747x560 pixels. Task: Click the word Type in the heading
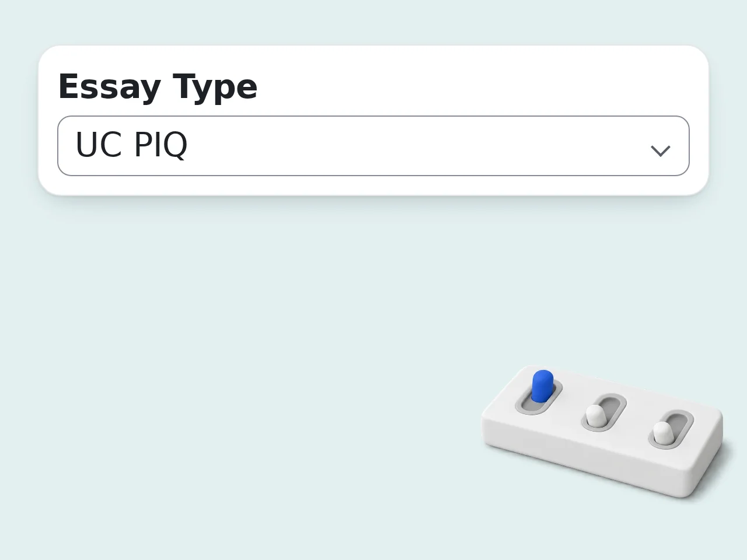pyautogui.click(x=215, y=87)
